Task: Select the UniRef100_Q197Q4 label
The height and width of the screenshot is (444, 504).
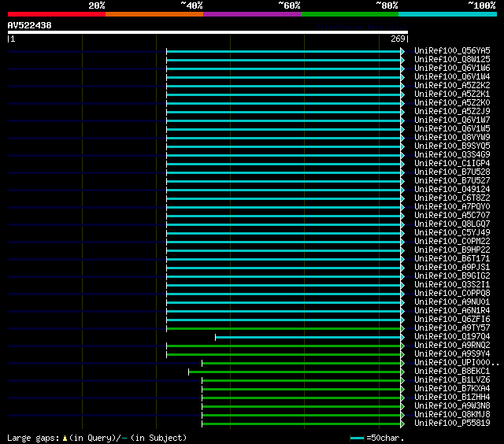Action: (x=452, y=337)
